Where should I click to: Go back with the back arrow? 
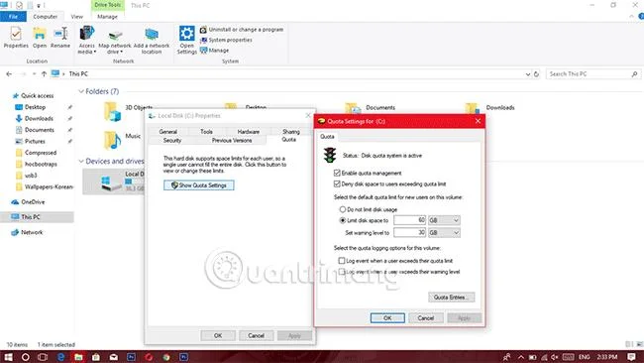pyautogui.click(x=9, y=74)
